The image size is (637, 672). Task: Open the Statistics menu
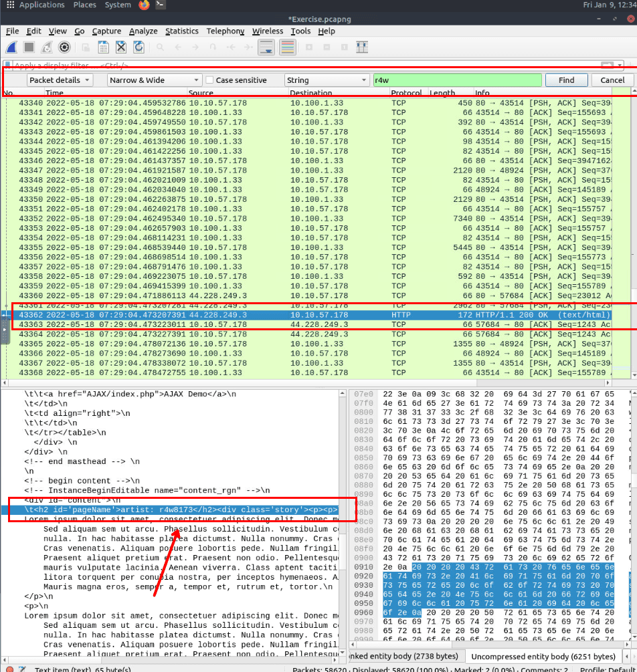(182, 31)
